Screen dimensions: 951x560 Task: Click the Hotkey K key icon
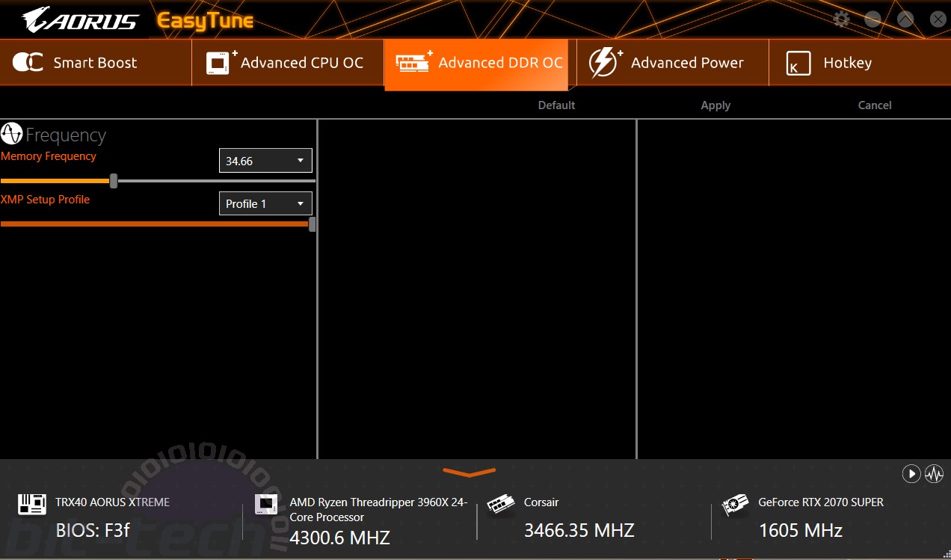click(x=798, y=64)
